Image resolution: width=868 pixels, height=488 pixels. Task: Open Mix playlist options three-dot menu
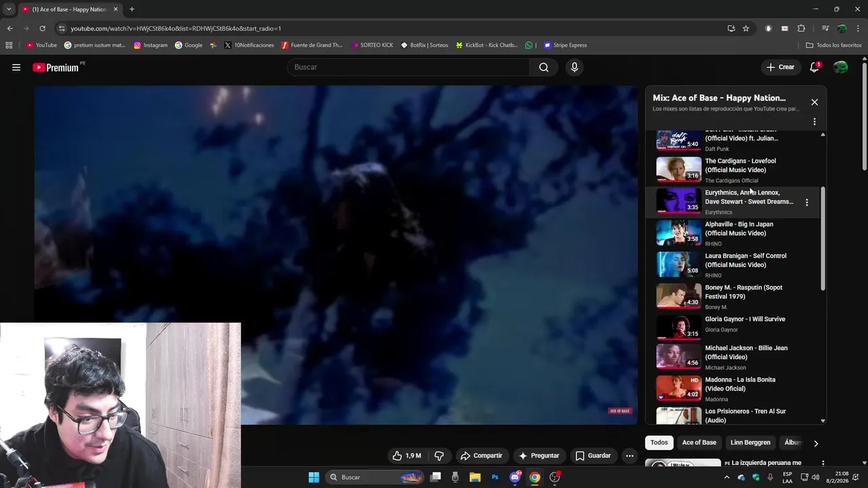[814, 122]
